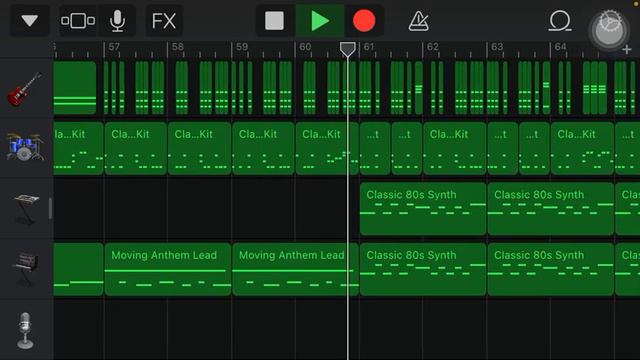The height and width of the screenshot is (360, 640).
Task: Tap bar 64 on the ruler
Action: pyautogui.click(x=560, y=47)
